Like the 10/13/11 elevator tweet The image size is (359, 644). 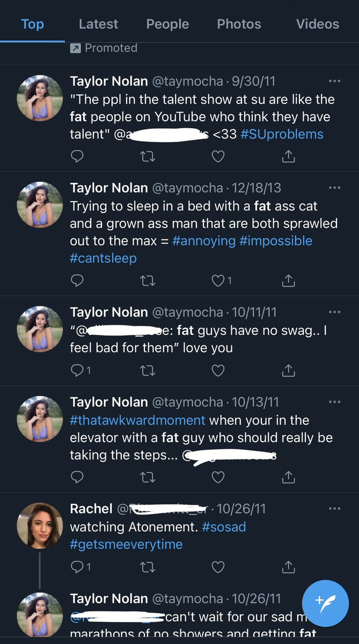pos(217,477)
